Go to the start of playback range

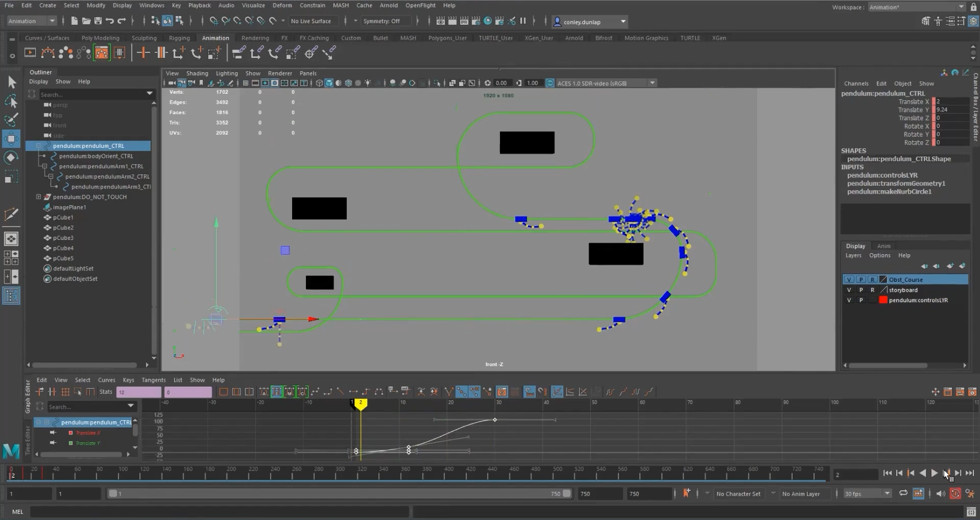(887, 473)
